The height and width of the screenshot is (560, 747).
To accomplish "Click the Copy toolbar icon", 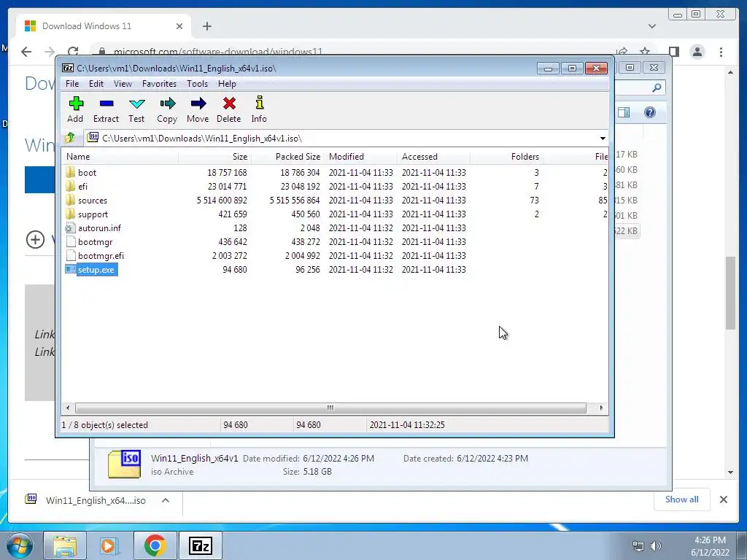I will 167,104.
